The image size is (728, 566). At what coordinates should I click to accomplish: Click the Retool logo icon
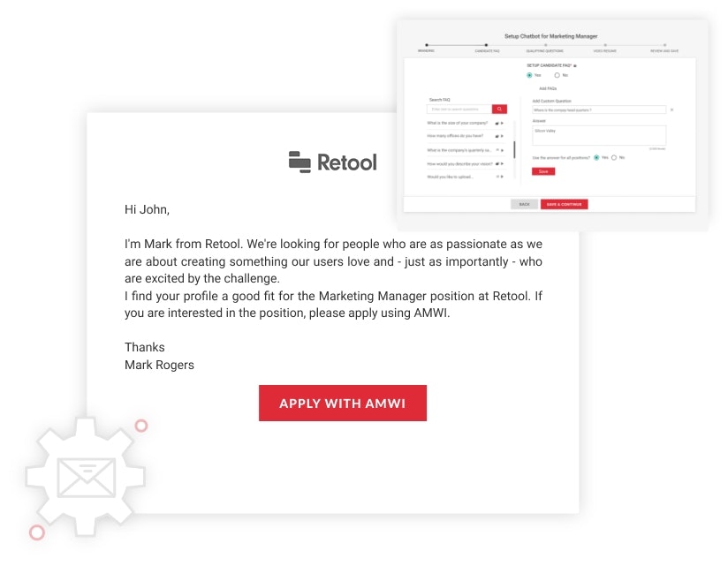point(297,162)
